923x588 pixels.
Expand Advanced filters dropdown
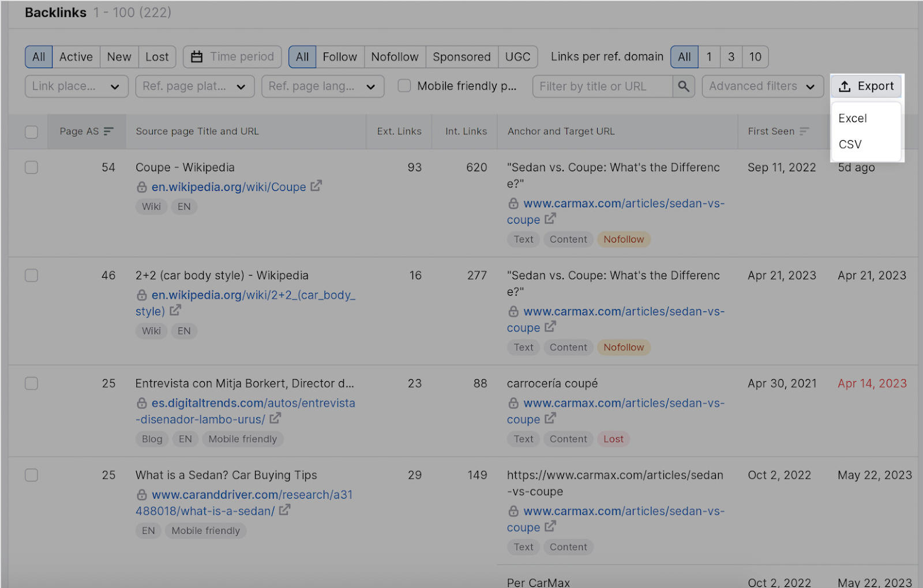[x=763, y=86]
